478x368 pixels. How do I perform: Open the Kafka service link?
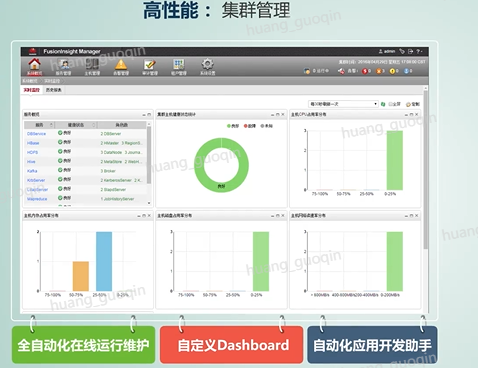tap(32, 171)
